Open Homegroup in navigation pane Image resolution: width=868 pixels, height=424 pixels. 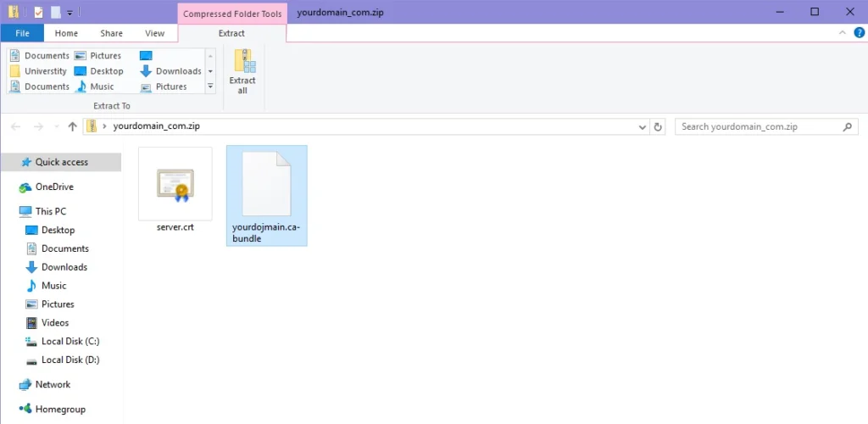(60, 409)
